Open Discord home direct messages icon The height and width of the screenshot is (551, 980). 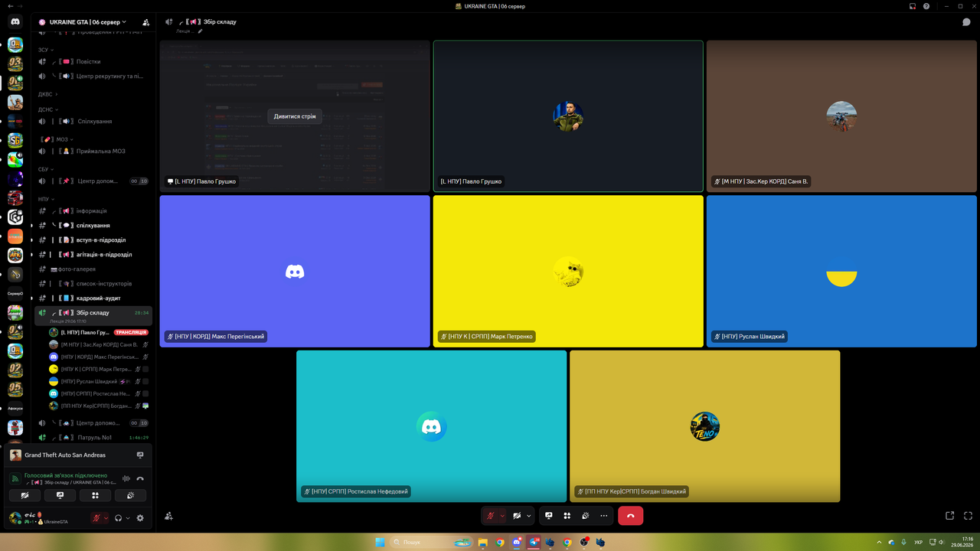point(15,22)
